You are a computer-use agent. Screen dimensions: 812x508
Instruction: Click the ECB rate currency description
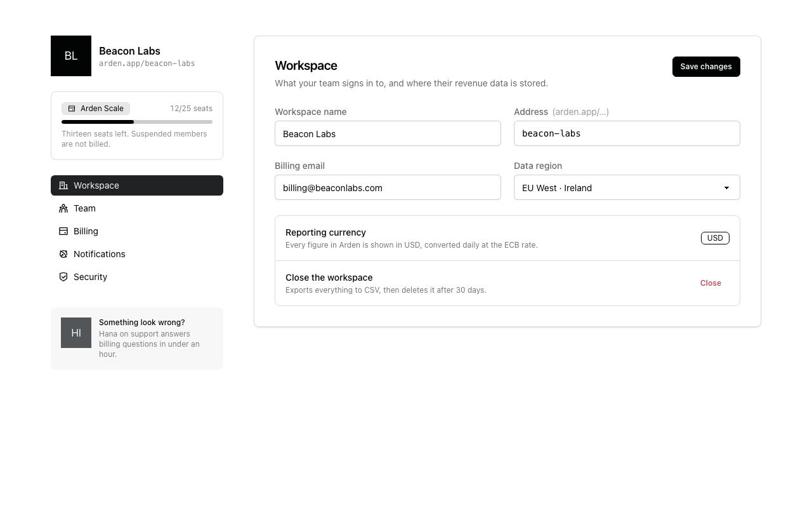pos(412,245)
